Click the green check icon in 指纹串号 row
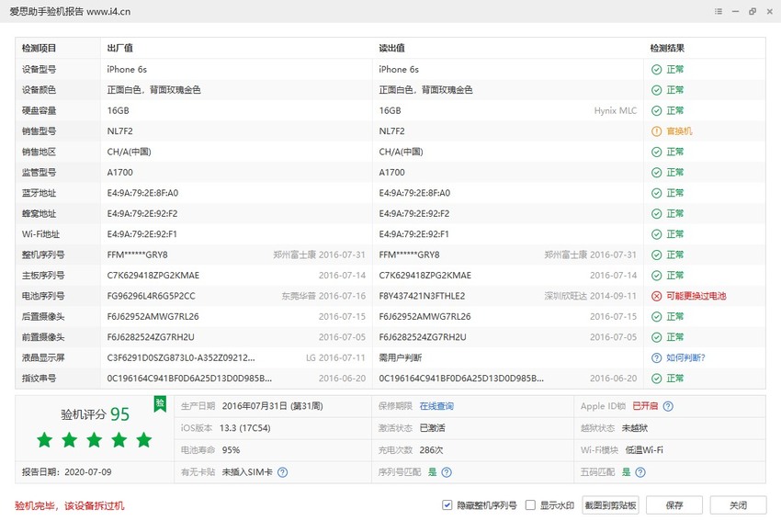 (x=656, y=379)
